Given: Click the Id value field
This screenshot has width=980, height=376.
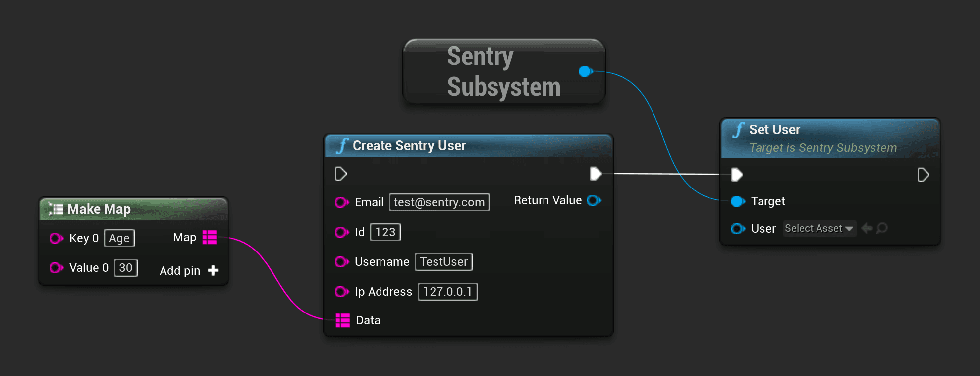Looking at the screenshot, I should tap(385, 232).
